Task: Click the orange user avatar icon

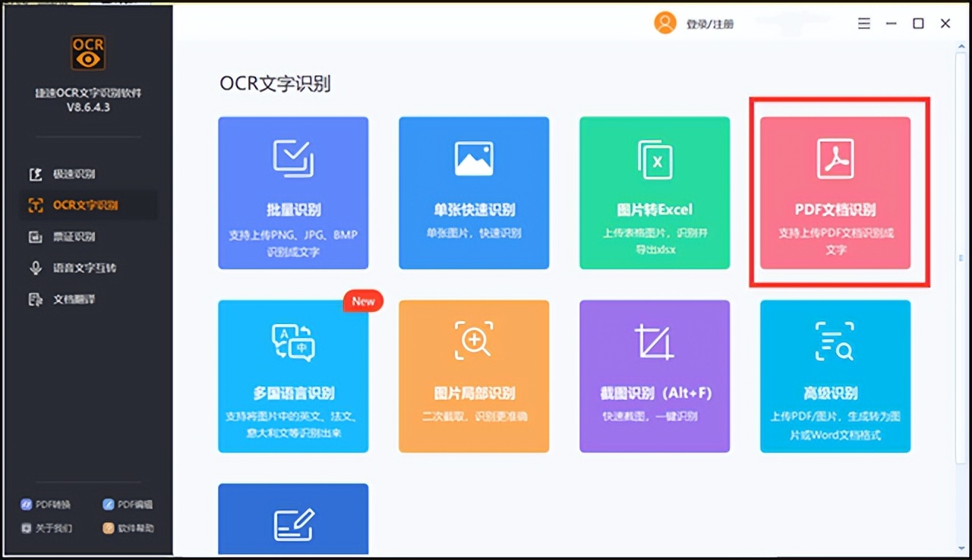Action: point(664,23)
